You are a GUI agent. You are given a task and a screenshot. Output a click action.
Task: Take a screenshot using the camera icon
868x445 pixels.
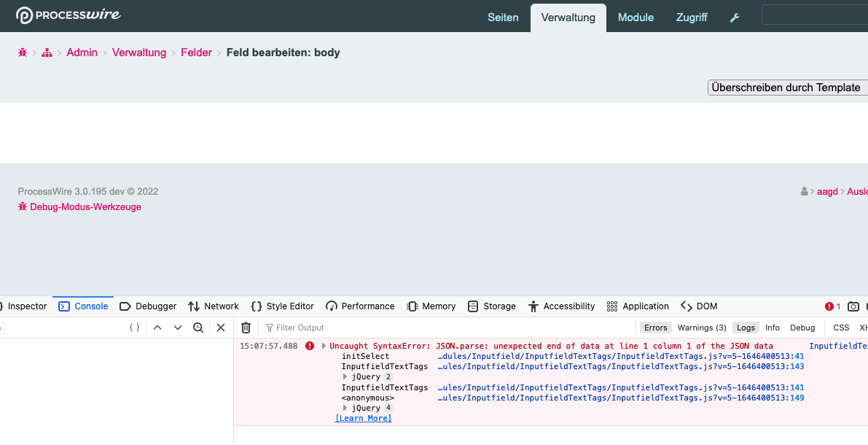[853, 306]
